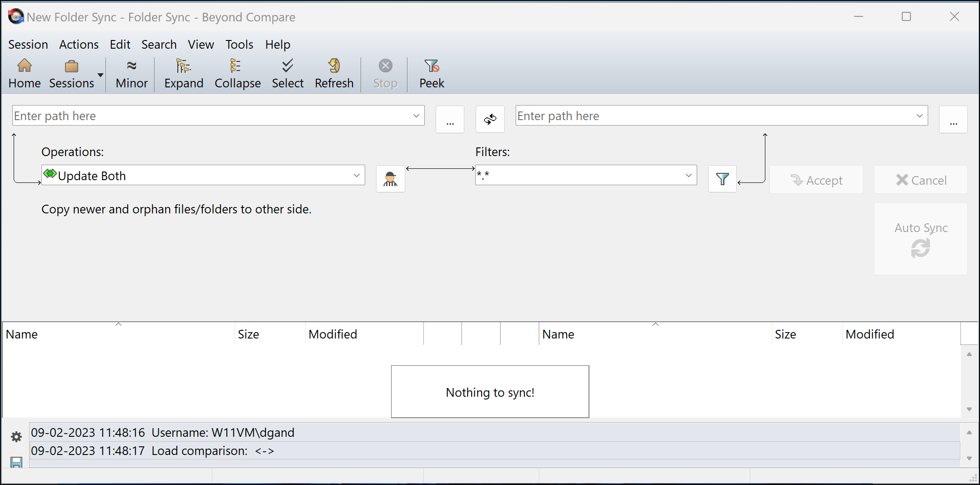This screenshot has height=485, width=980.
Task: Browse for the right folder
Action: (953, 119)
